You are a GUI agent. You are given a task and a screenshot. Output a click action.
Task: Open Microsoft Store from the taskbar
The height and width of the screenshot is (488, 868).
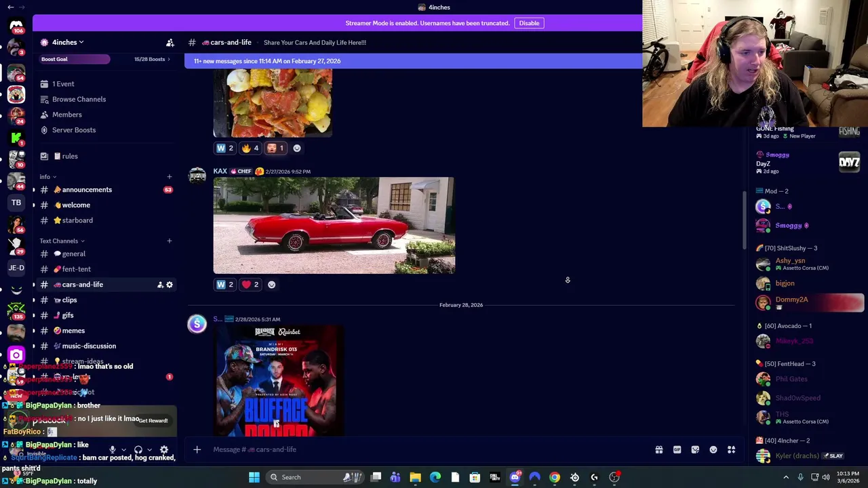tap(475, 477)
